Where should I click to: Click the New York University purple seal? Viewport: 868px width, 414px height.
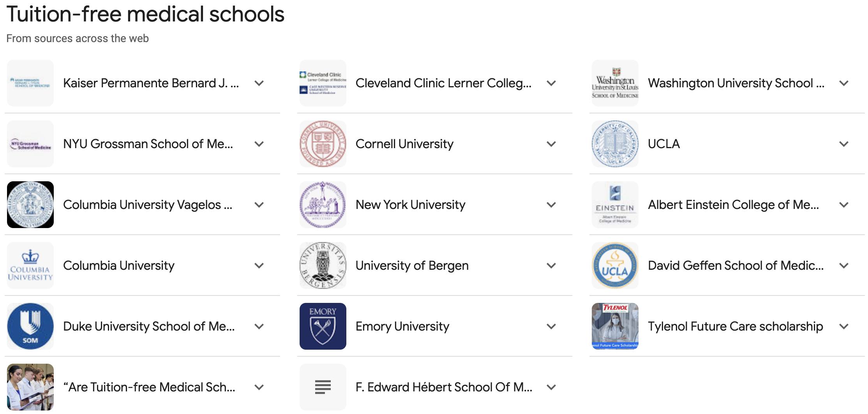[323, 205]
